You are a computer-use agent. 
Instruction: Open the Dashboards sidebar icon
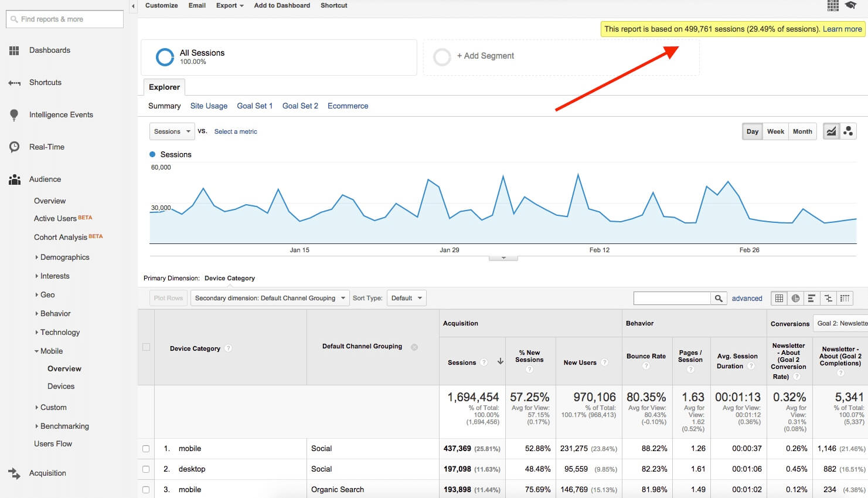(14, 50)
